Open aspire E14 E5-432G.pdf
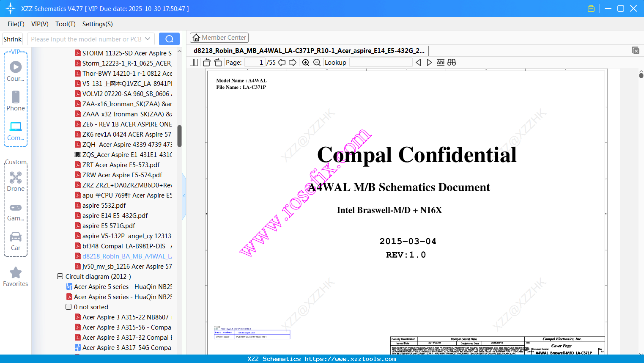The width and height of the screenshot is (644, 363). click(115, 216)
